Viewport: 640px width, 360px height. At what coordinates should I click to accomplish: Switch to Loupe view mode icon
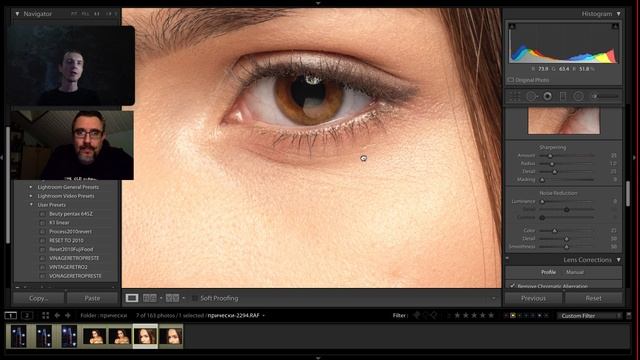[131, 298]
